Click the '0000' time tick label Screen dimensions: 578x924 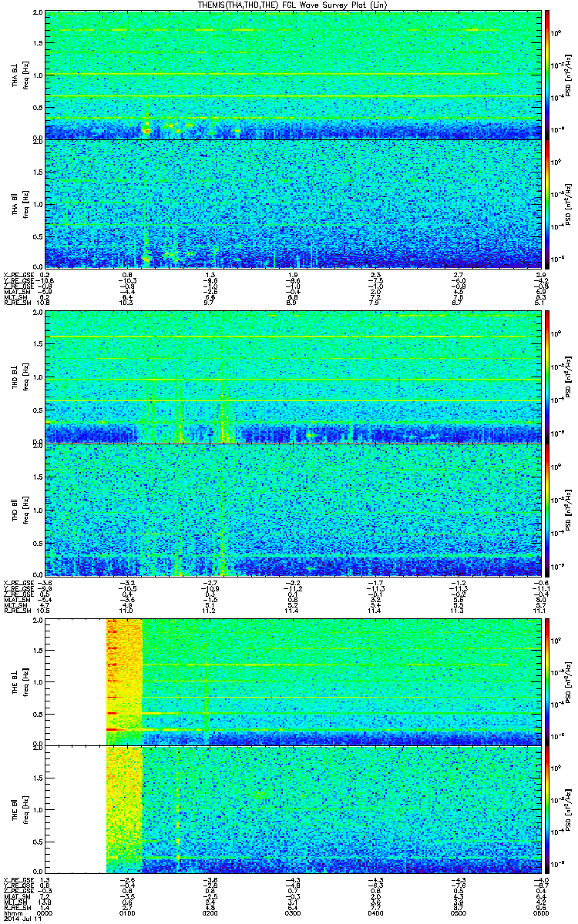coord(45,913)
